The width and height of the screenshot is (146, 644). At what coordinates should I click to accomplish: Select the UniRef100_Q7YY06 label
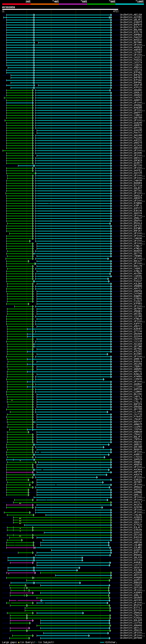click(131, 331)
